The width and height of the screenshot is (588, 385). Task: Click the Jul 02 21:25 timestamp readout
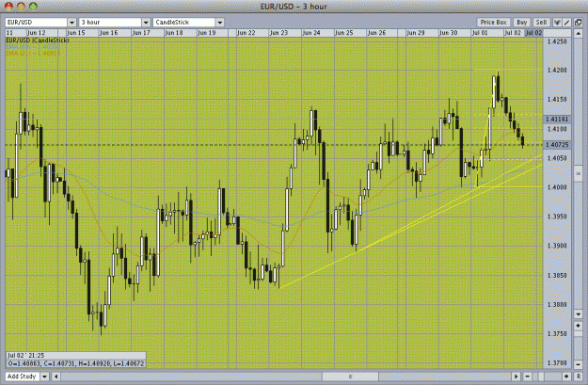(25, 356)
